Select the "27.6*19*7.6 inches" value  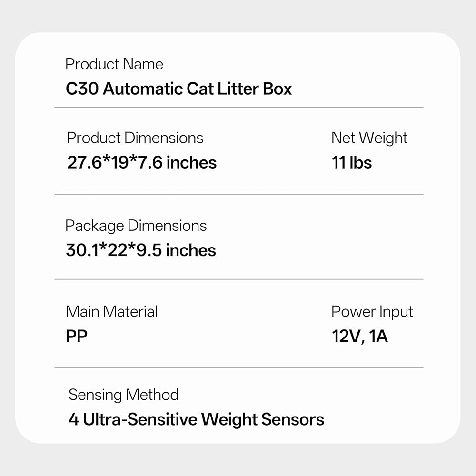[x=141, y=163]
